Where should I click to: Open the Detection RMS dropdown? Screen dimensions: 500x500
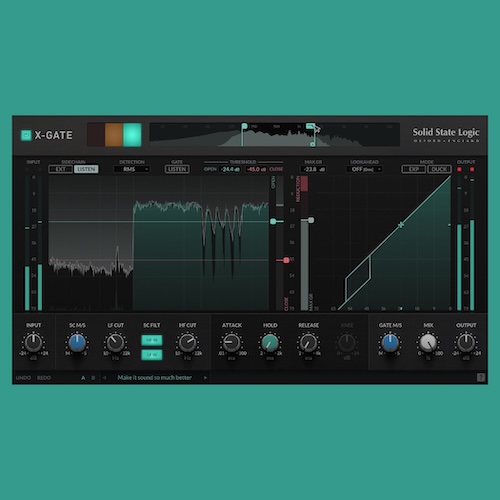132,169
